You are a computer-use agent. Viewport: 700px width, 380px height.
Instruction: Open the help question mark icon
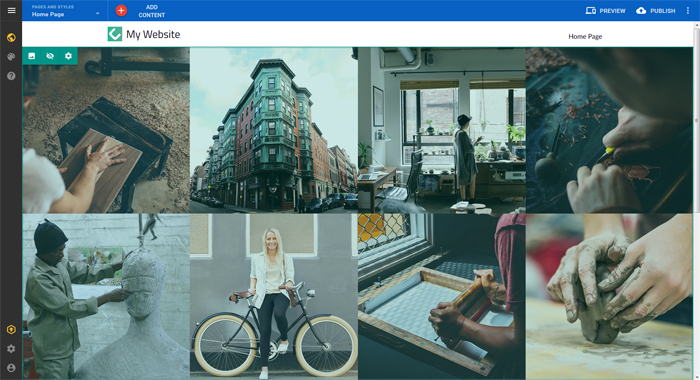(x=11, y=76)
